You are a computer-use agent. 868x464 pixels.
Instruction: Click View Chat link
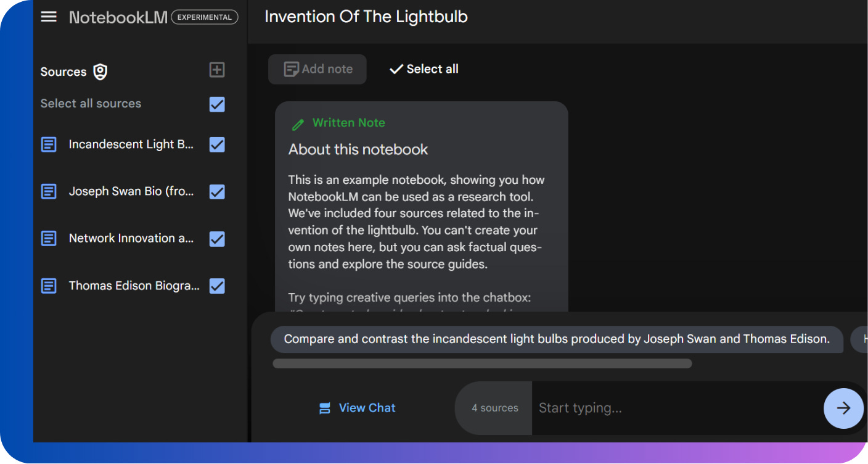358,408
